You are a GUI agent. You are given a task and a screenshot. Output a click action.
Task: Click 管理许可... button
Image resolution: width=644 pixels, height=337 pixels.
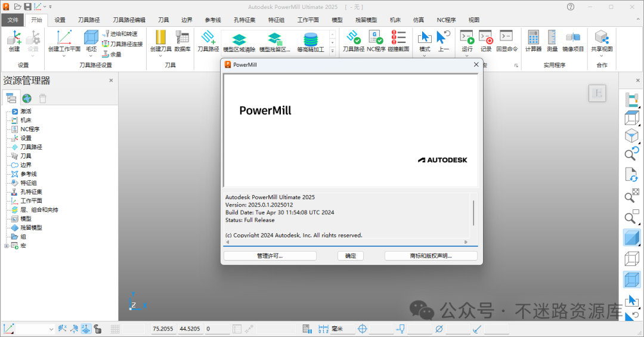[270, 256]
